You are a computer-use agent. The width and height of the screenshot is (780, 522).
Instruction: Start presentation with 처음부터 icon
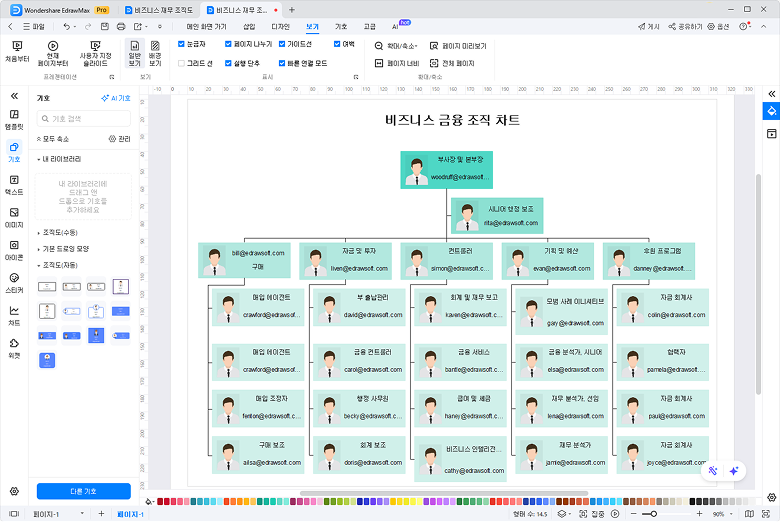coord(17,51)
